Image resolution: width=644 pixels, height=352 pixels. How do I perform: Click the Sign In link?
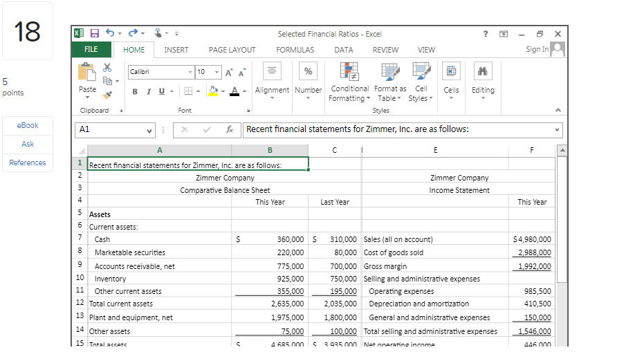click(537, 49)
